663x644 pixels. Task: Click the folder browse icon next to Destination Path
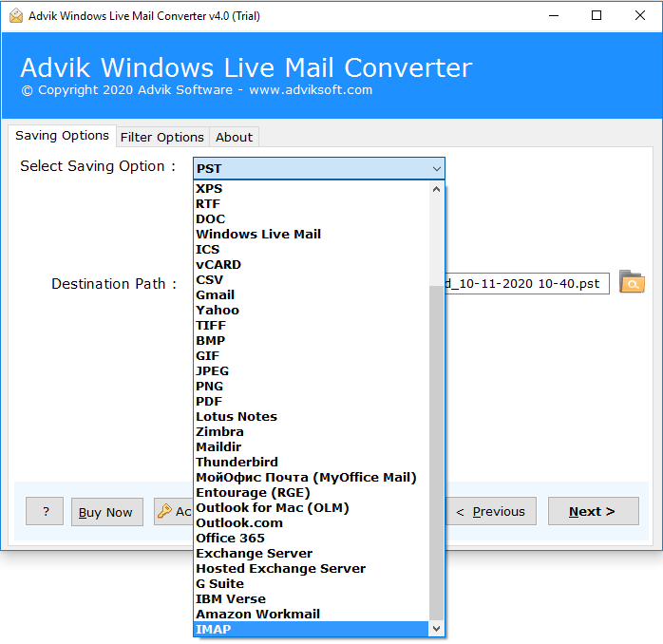tap(632, 282)
